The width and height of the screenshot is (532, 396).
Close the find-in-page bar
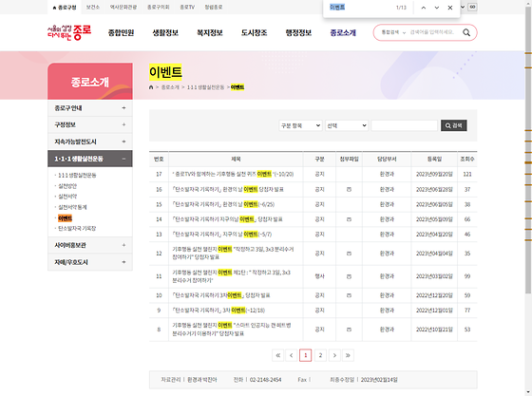tap(450, 8)
